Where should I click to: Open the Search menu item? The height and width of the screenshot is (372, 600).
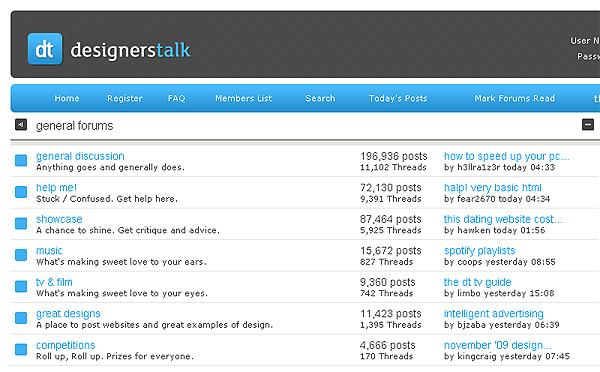pos(320,98)
